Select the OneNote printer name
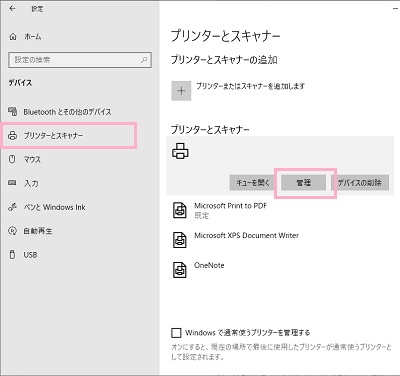Screen dimensions: 400x376 click(209, 265)
